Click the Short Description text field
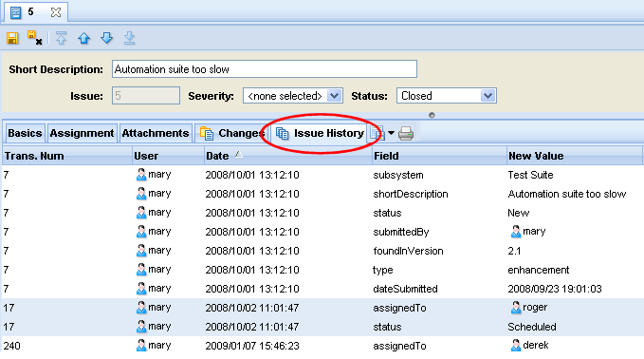The height and width of the screenshot is (359, 644). [265, 69]
